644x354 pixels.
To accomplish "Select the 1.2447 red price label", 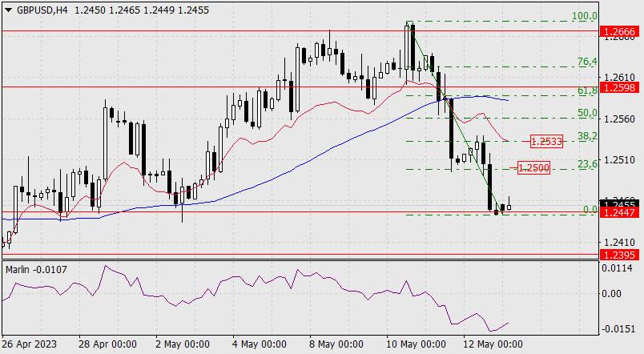I will (x=620, y=212).
